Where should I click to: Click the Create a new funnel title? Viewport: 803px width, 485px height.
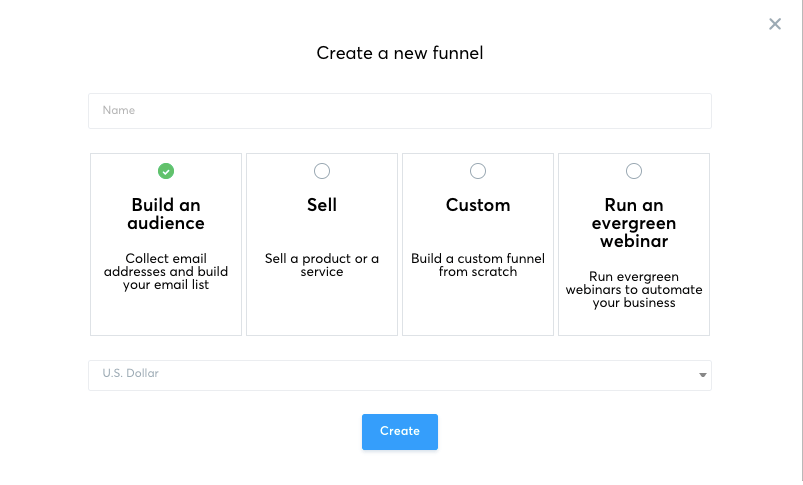click(x=400, y=53)
